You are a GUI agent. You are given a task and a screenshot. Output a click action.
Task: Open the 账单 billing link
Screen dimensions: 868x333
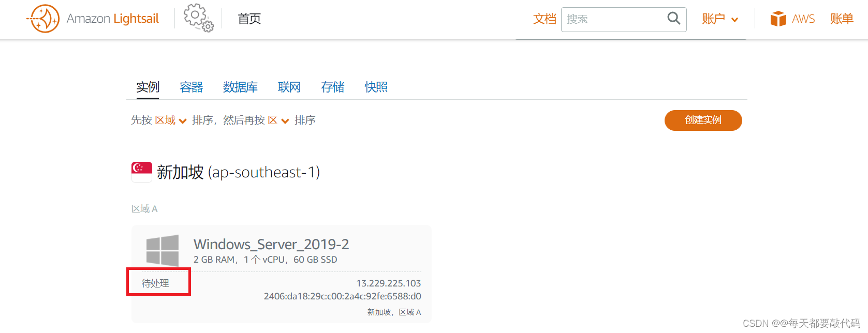842,19
